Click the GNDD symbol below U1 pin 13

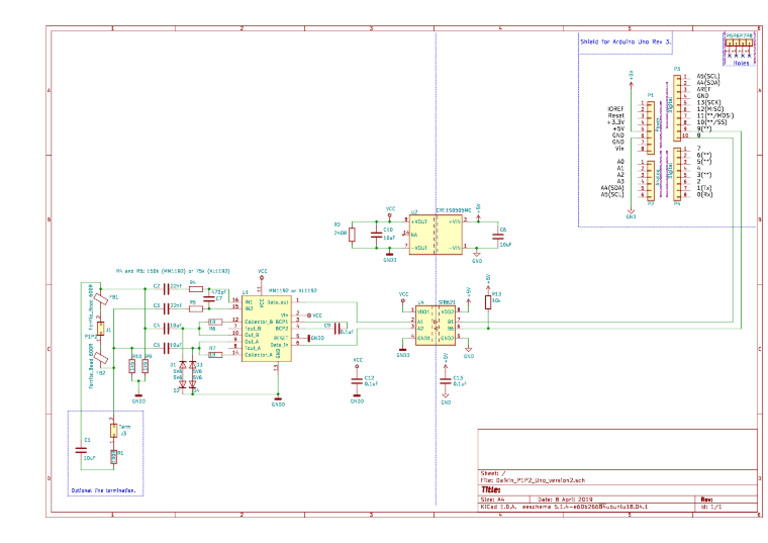278,400
